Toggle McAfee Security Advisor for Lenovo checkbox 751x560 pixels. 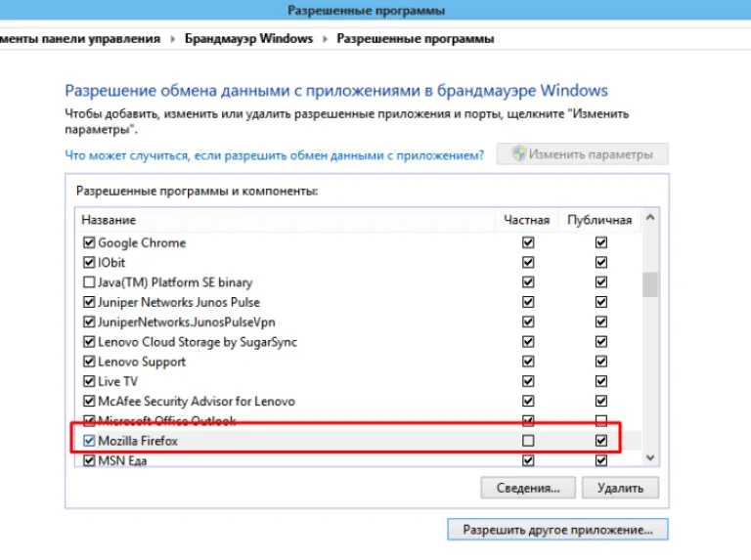point(89,401)
